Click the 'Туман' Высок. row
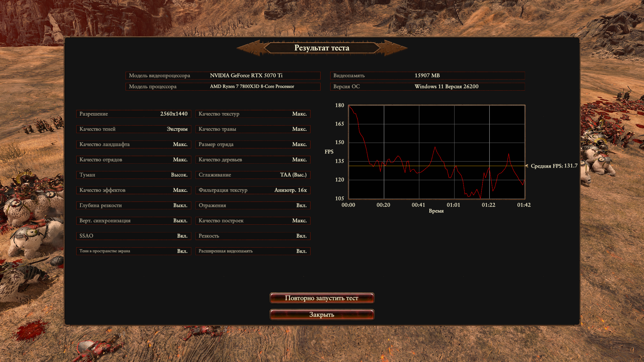 click(x=133, y=175)
